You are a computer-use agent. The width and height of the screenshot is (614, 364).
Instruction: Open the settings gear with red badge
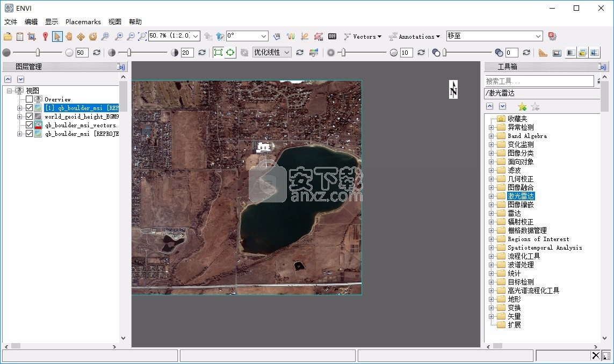pyautogui.click(x=553, y=37)
